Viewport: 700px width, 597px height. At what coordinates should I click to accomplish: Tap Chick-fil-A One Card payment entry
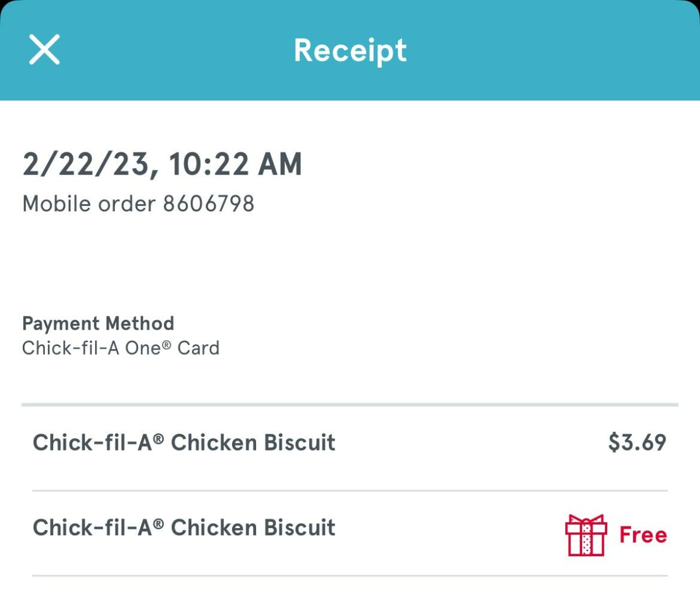click(121, 348)
